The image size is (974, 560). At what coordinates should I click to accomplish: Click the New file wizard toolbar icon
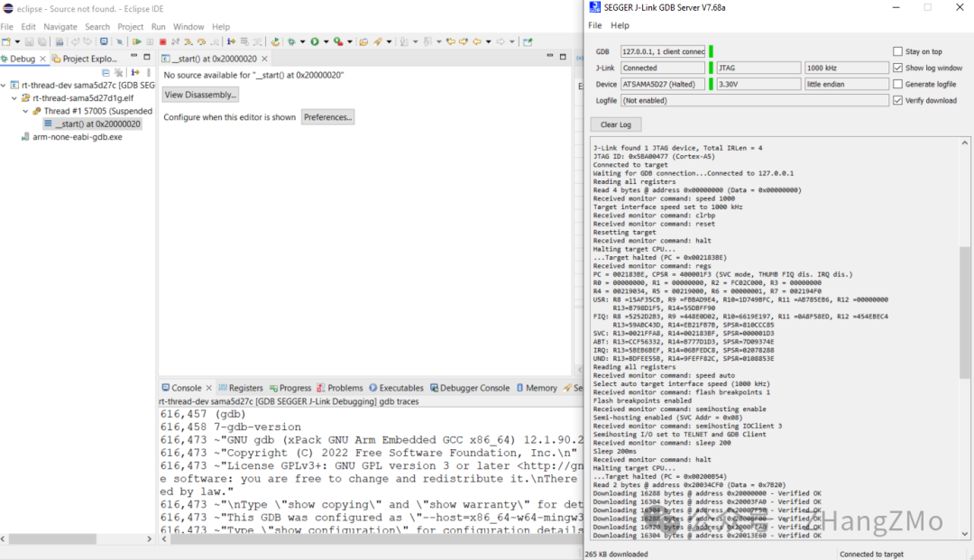tap(6, 41)
